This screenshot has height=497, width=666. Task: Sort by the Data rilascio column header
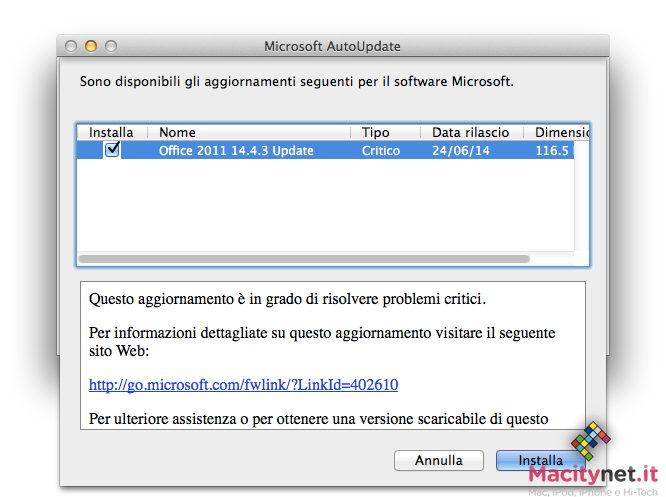click(x=471, y=132)
